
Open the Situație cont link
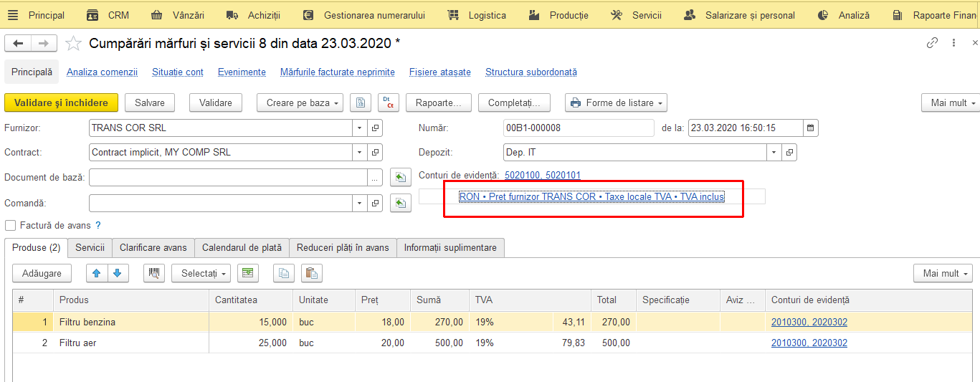[178, 72]
